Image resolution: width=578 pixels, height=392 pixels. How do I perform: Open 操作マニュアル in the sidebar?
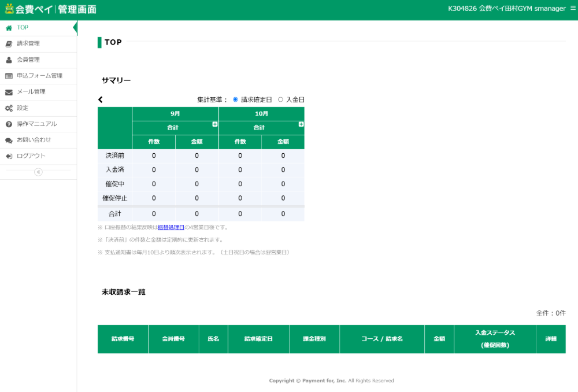coord(38,124)
